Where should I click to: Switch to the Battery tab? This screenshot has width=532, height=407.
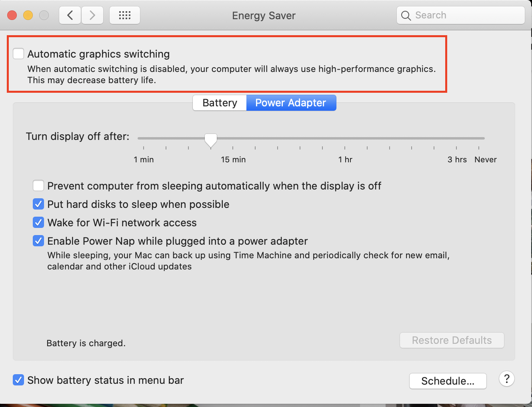click(x=220, y=103)
